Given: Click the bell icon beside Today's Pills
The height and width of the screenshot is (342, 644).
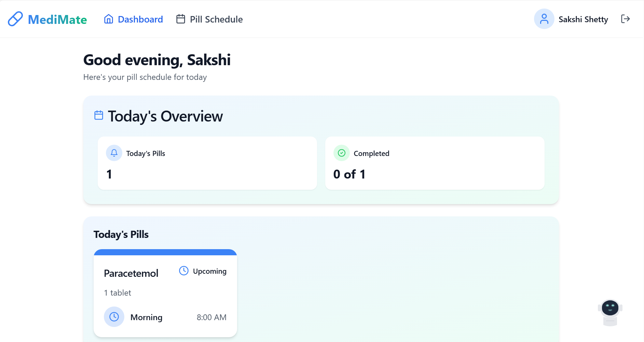Looking at the screenshot, I should (x=114, y=153).
